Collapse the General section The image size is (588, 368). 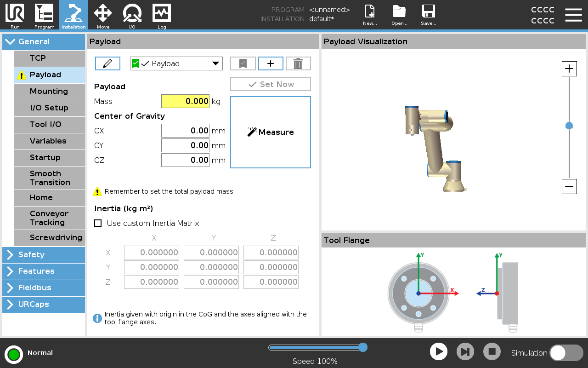44,41
